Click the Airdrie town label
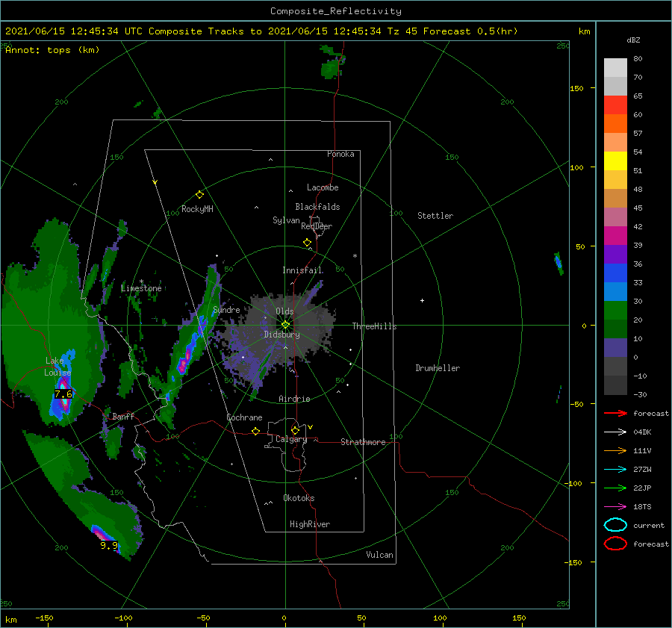 click(294, 399)
